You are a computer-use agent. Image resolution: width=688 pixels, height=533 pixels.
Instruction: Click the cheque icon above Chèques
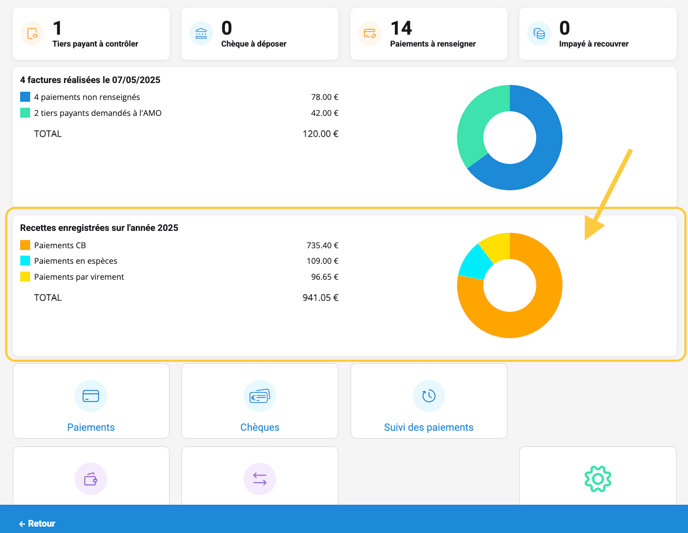tap(260, 396)
